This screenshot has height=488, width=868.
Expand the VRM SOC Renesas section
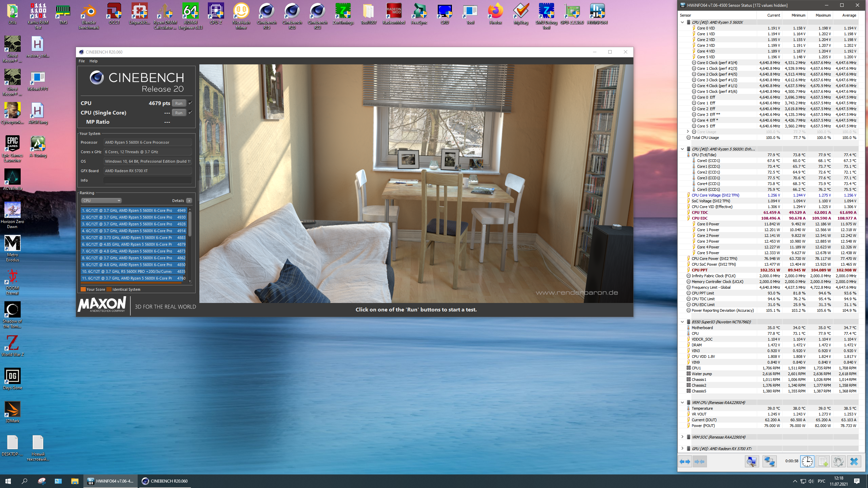(682, 437)
